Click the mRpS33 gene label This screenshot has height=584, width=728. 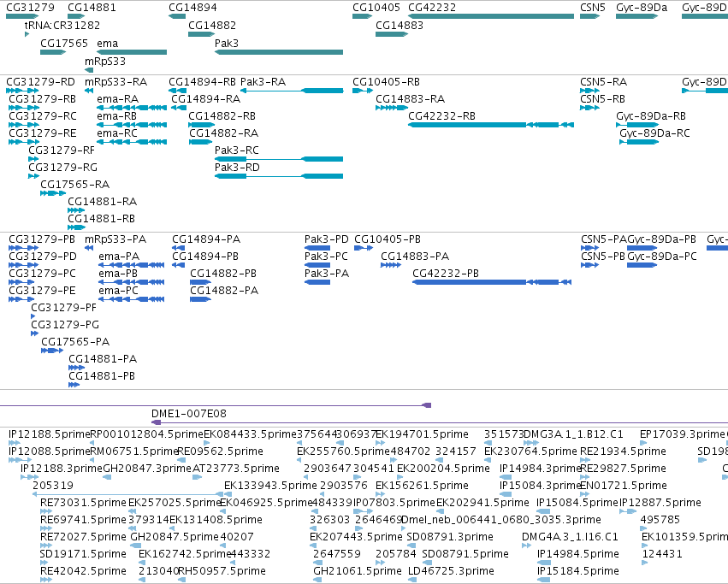[x=105, y=62]
